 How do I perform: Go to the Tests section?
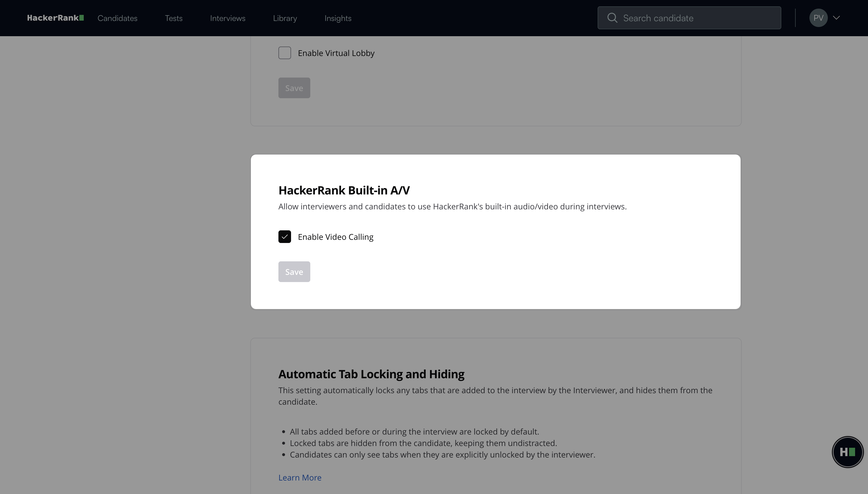pyautogui.click(x=174, y=18)
